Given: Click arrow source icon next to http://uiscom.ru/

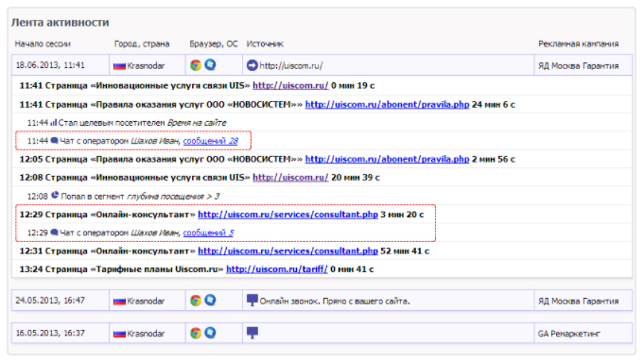Looking at the screenshot, I should 252,65.
